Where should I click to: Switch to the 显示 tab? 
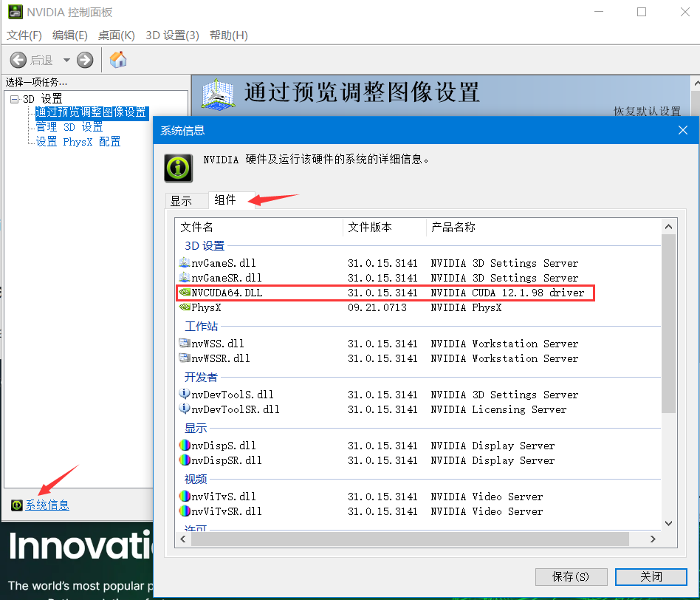[186, 201]
